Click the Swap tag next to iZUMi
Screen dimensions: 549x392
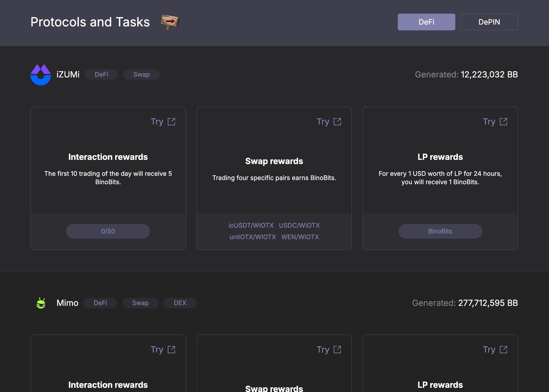click(x=141, y=74)
